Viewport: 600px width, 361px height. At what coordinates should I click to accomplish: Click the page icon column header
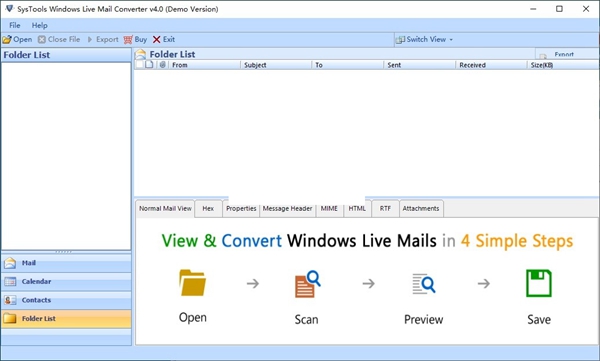point(149,65)
